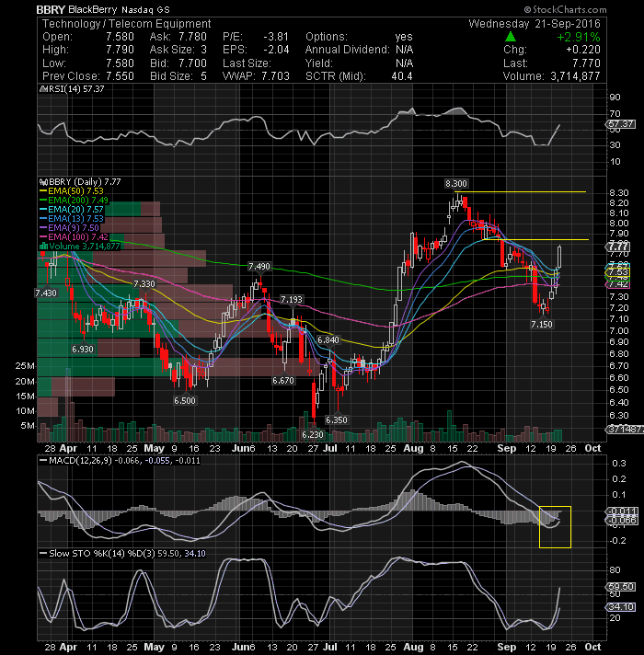Click the Last price 7.770
This screenshot has height=655, width=644.
585,63
